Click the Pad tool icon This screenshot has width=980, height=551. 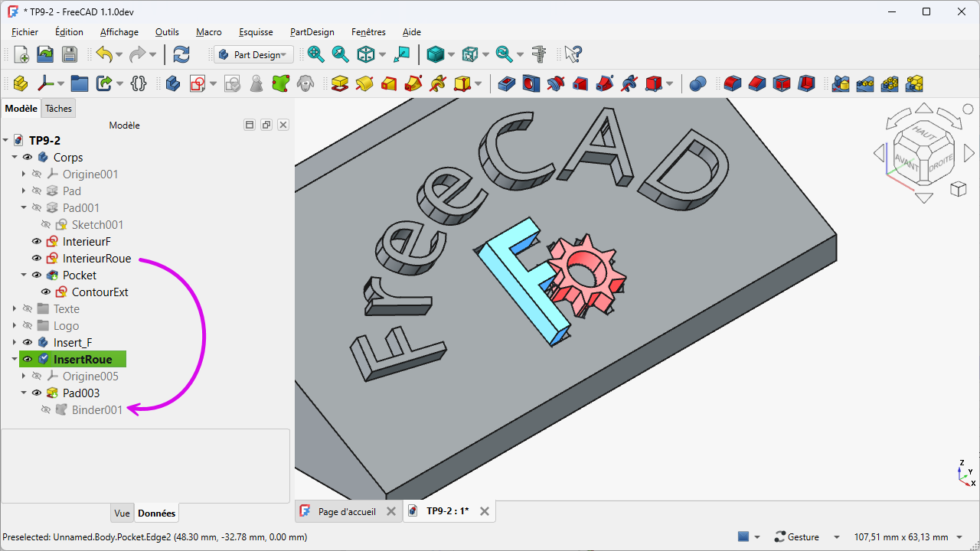coord(340,83)
